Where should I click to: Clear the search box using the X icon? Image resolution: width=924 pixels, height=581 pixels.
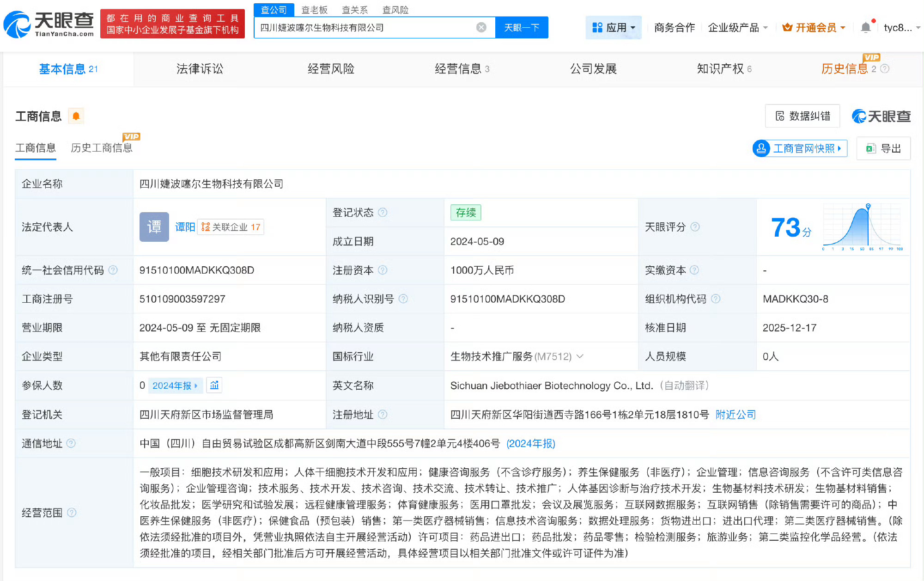coord(482,27)
